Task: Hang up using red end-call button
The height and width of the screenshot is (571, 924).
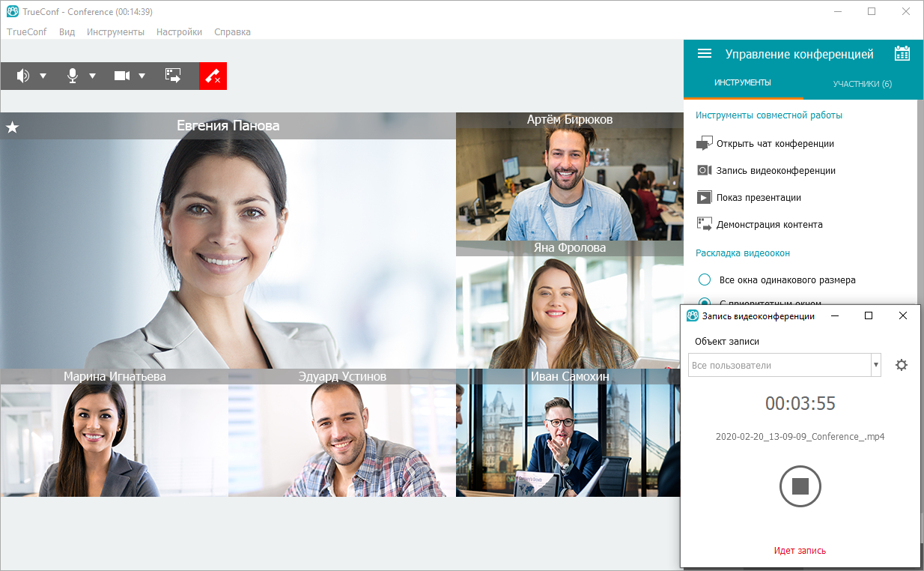Action: tap(213, 76)
